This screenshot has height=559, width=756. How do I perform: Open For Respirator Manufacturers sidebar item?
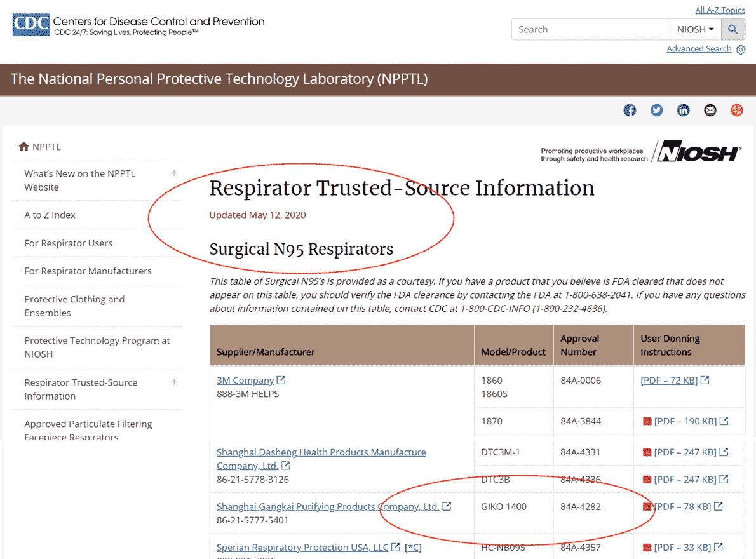[88, 271]
